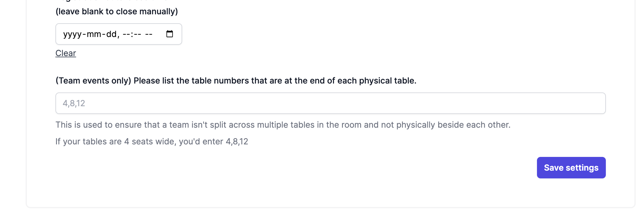Select the mm month segment in date field
The width and height of the screenshot is (644, 213).
(94, 34)
